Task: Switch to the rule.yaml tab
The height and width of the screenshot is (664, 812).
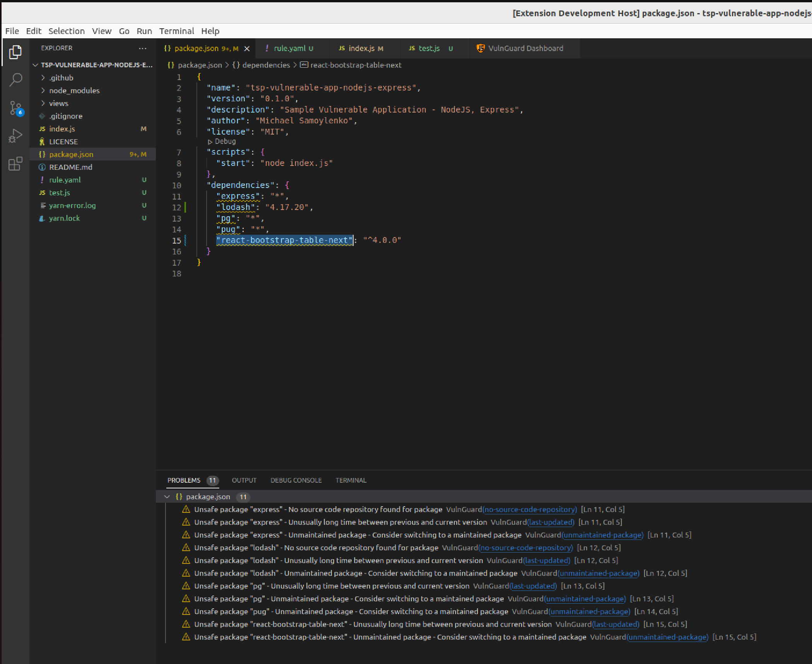Action: pos(289,48)
